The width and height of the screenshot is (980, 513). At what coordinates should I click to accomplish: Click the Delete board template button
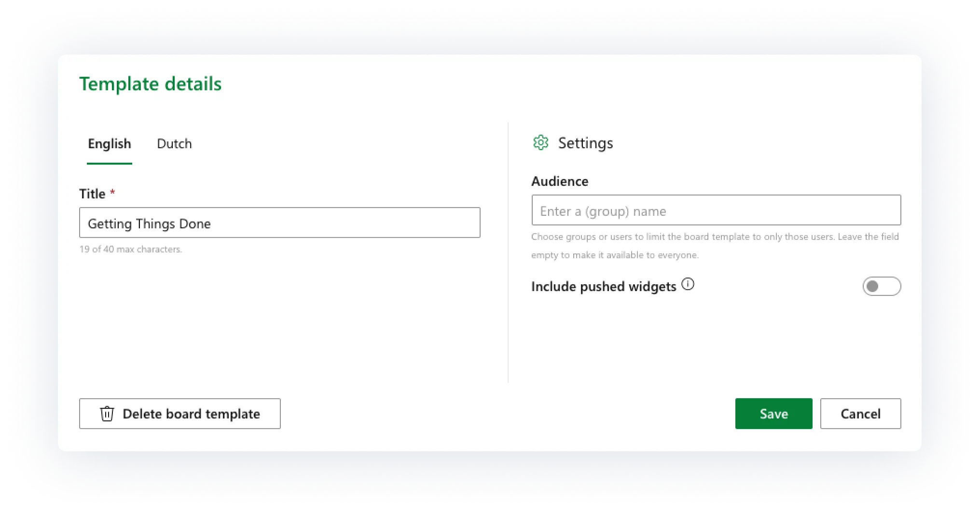(180, 414)
